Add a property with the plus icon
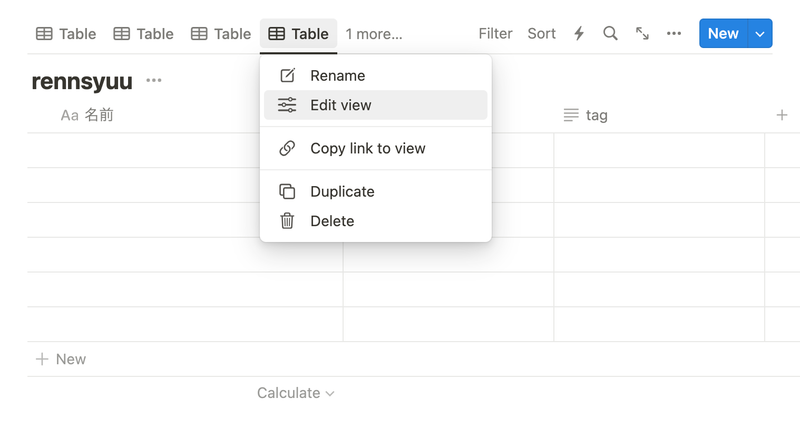 pyautogui.click(x=782, y=115)
